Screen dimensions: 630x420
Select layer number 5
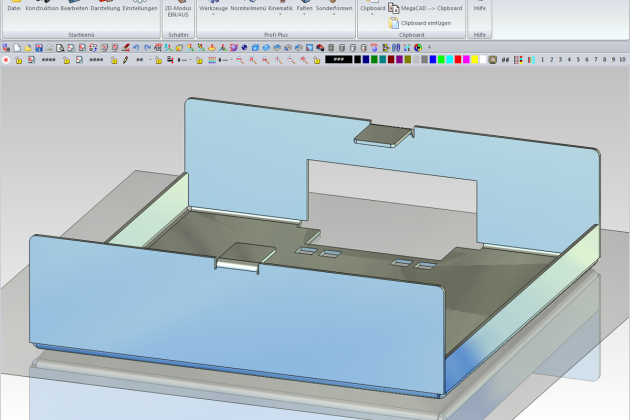click(x=577, y=60)
